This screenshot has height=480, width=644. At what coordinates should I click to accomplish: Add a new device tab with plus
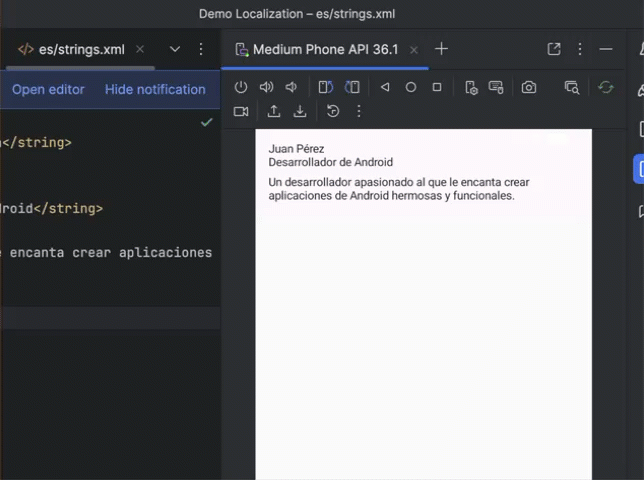tap(441, 49)
